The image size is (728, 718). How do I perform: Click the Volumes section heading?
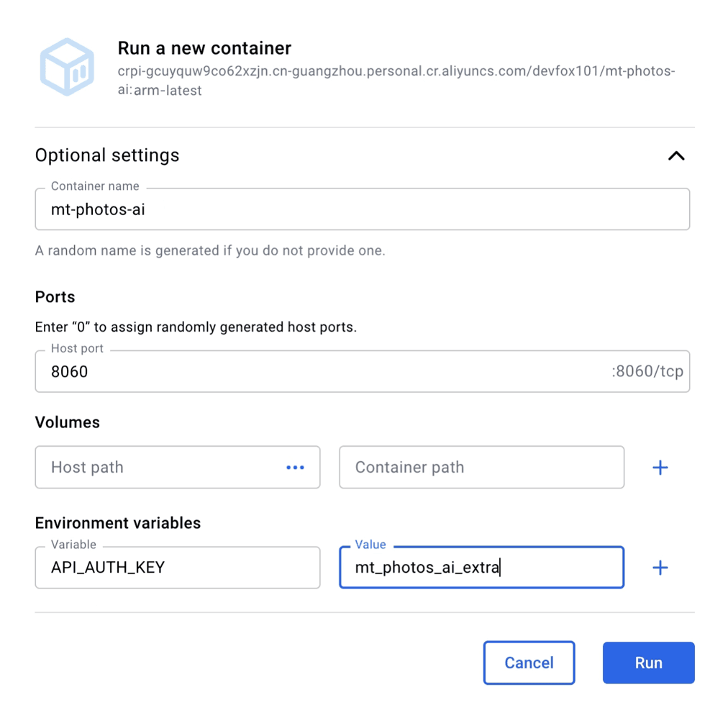[x=68, y=422]
